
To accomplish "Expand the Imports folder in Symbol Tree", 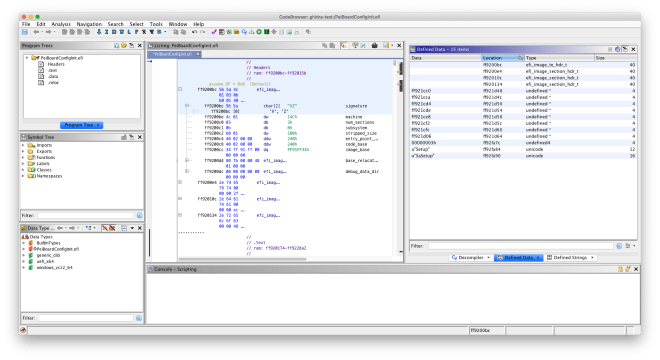I will point(23,145).
